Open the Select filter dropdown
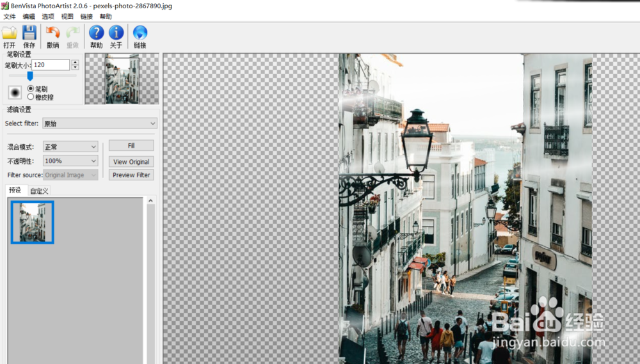The width and height of the screenshot is (640, 364). click(x=100, y=123)
